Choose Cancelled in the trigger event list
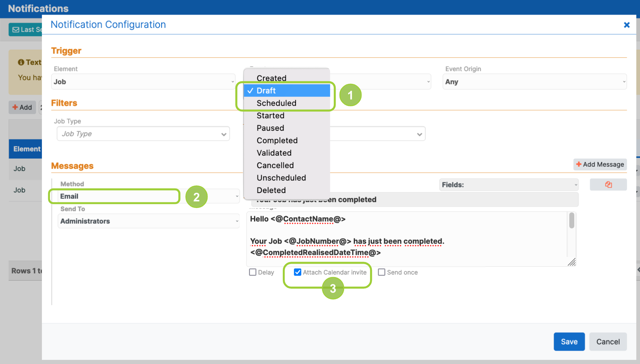640x364 pixels. (x=275, y=165)
